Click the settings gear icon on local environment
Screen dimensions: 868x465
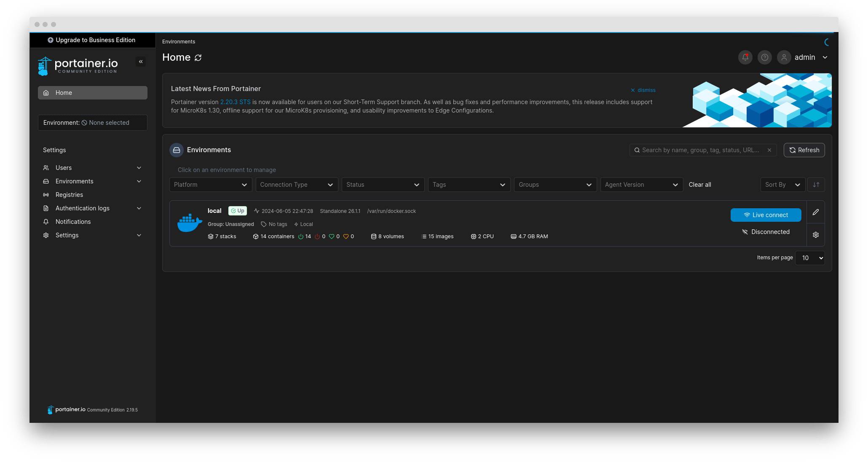pos(816,234)
